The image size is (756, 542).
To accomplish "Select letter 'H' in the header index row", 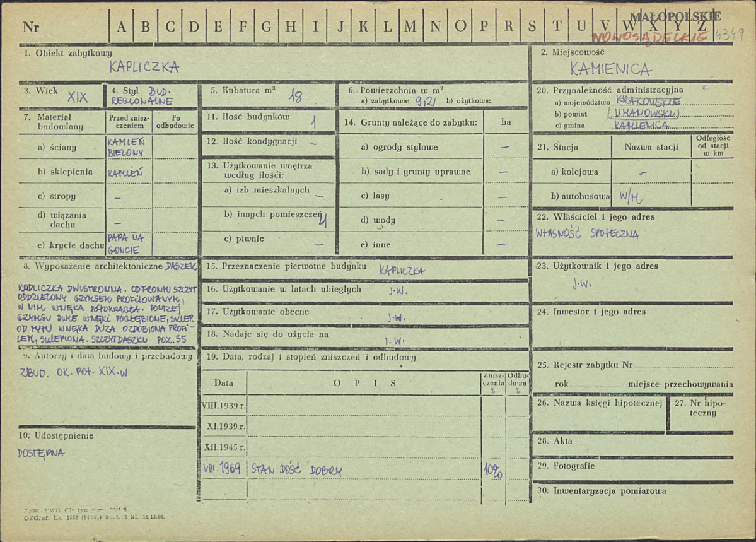I will pyautogui.click(x=291, y=27).
